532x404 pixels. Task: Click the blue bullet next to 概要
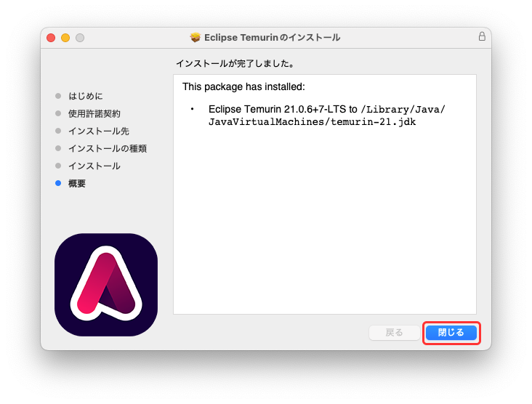[58, 183]
